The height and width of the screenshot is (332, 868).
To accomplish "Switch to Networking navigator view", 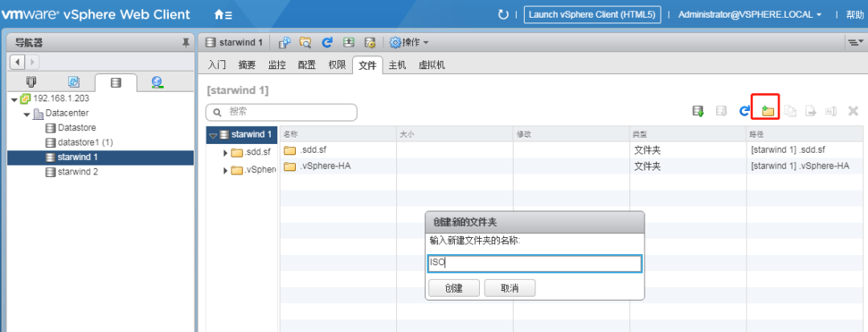I will (158, 83).
